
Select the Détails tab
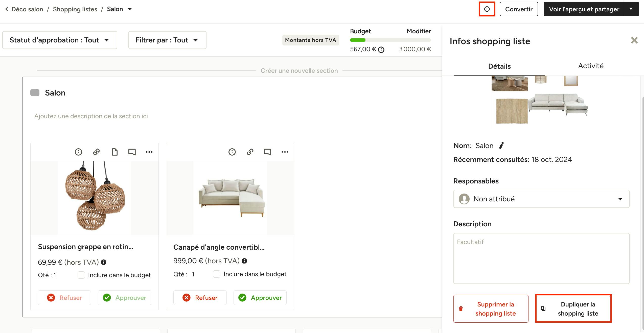pos(499,66)
